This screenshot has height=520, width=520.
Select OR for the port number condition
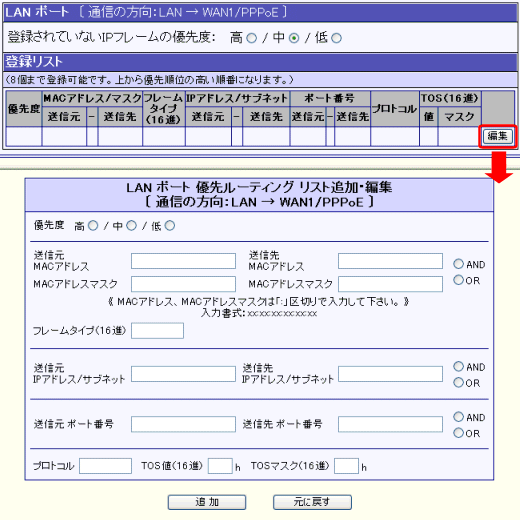tap(458, 433)
